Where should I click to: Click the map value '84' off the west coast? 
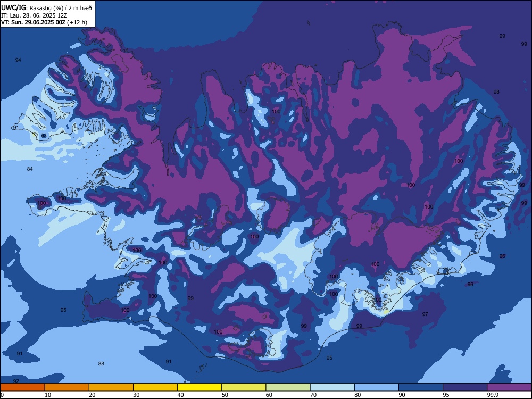click(30, 169)
